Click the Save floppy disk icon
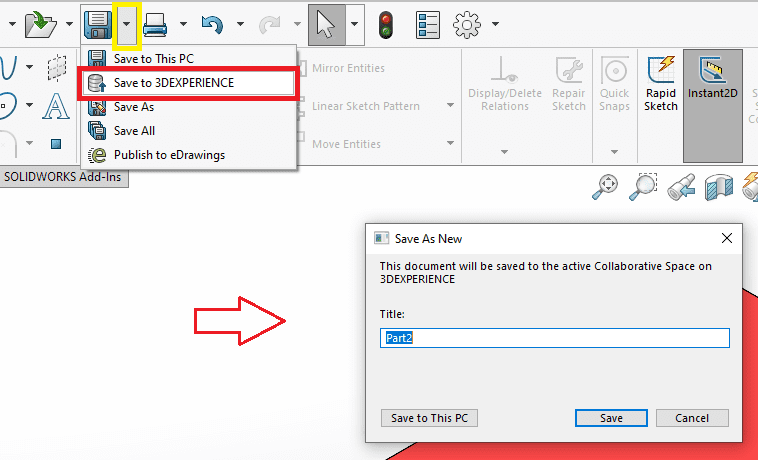 [98, 24]
